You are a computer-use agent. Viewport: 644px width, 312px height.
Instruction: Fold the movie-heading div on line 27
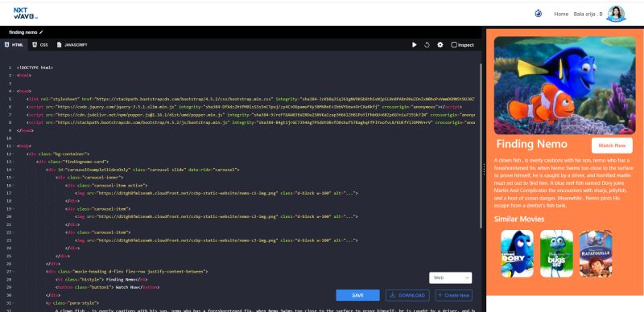14,272
